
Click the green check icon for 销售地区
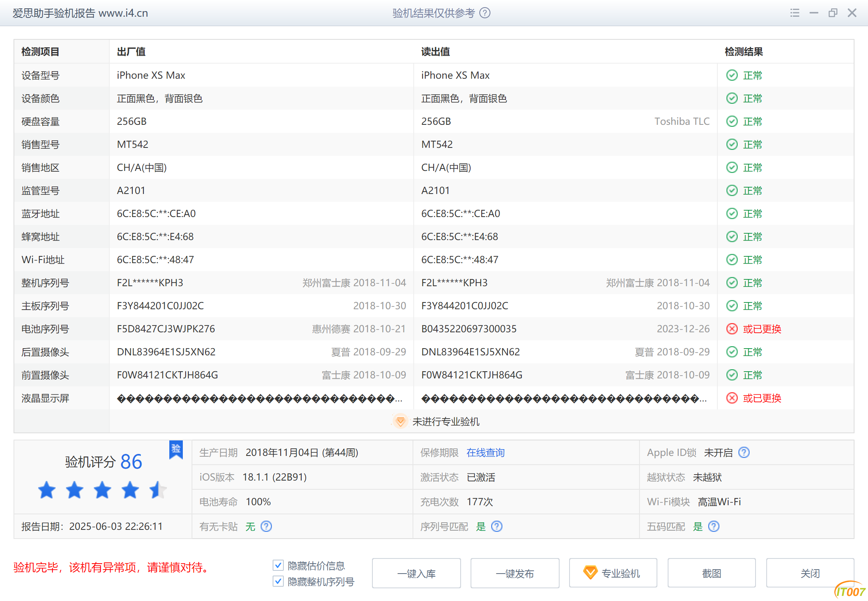click(732, 167)
